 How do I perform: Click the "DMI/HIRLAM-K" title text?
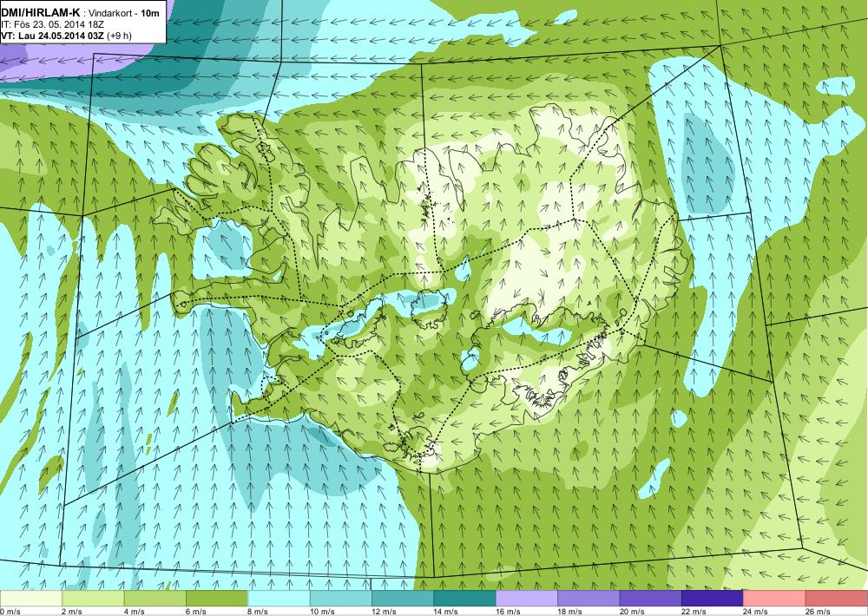tap(41, 14)
